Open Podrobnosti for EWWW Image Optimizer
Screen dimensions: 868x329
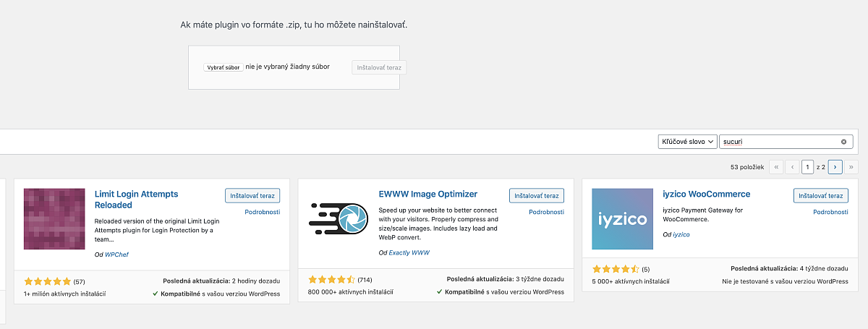click(x=546, y=212)
